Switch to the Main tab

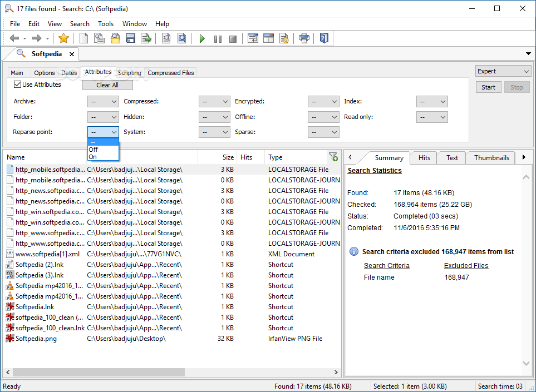coord(17,73)
